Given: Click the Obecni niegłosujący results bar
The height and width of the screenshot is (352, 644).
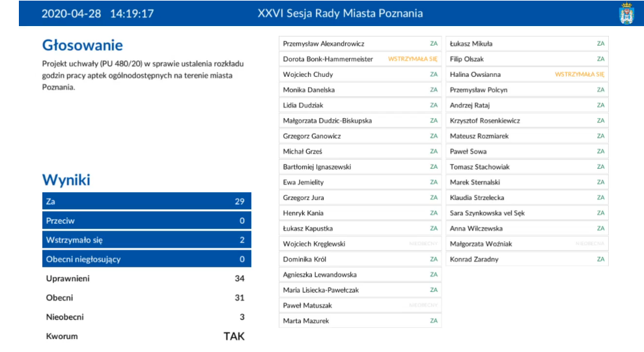Looking at the screenshot, I should 147,259.
